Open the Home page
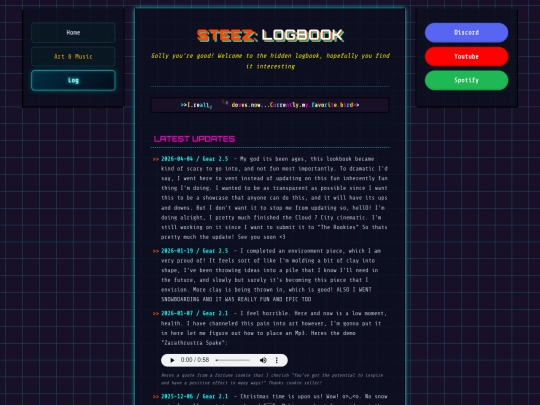The width and height of the screenshot is (540, 405). [x=73, y=33]
